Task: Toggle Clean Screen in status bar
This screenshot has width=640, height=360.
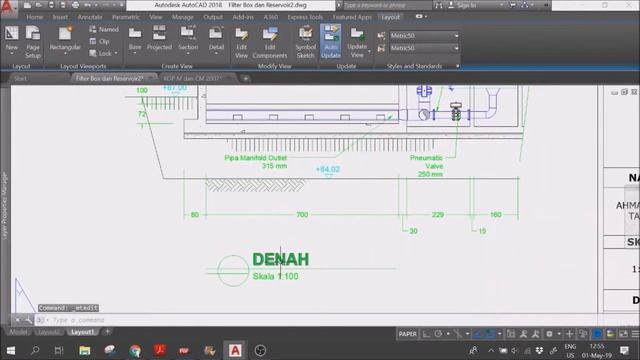Action: click(623, 334)
